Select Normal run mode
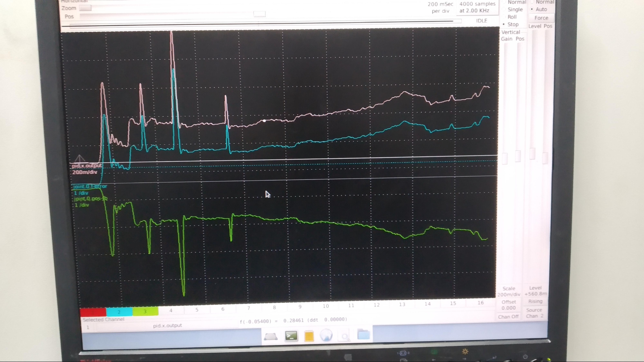This screenshot has height=362, width=644. [x=514, y=2]
